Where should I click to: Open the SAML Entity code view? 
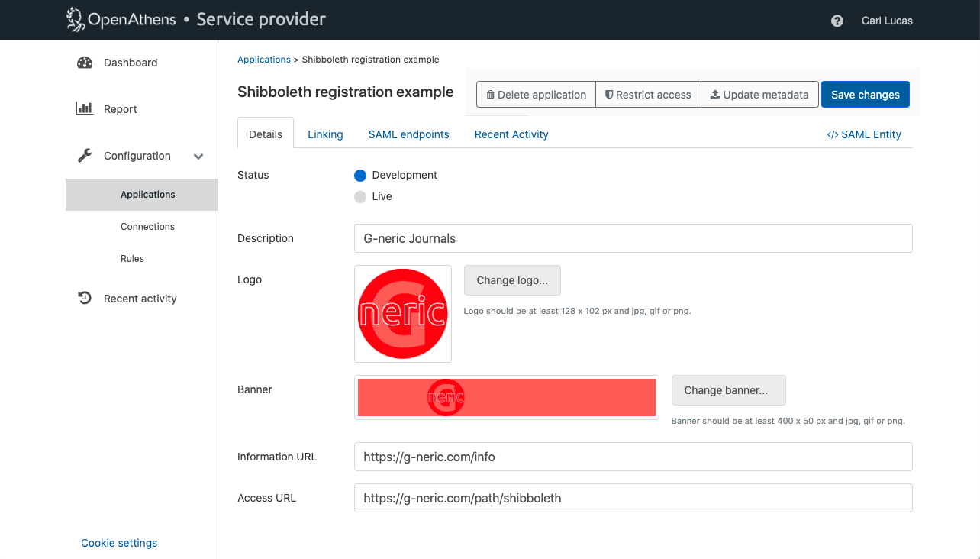click(864, 134)
